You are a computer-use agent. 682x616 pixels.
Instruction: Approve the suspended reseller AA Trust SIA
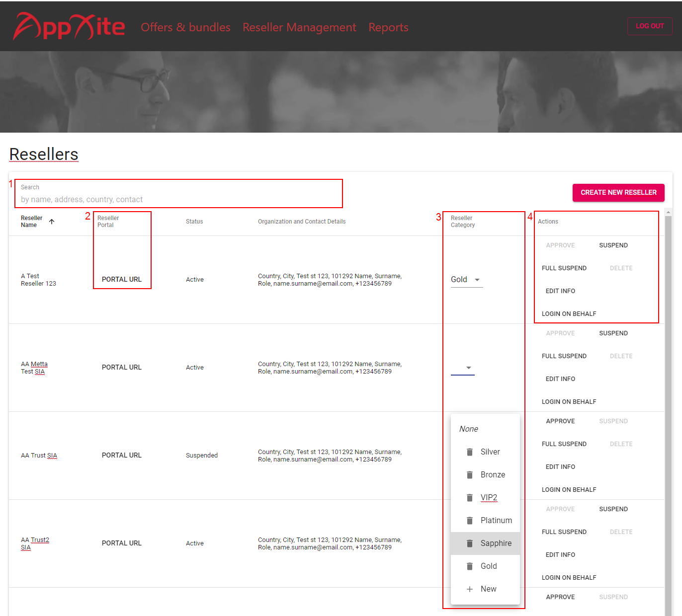pos(560,421)
